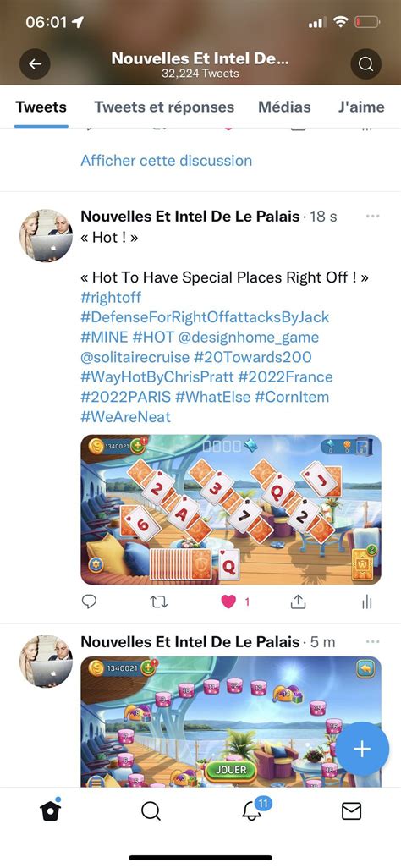Open Search from bottom navigation bar
Screen dimensions: 401x868
pos(151,811)
